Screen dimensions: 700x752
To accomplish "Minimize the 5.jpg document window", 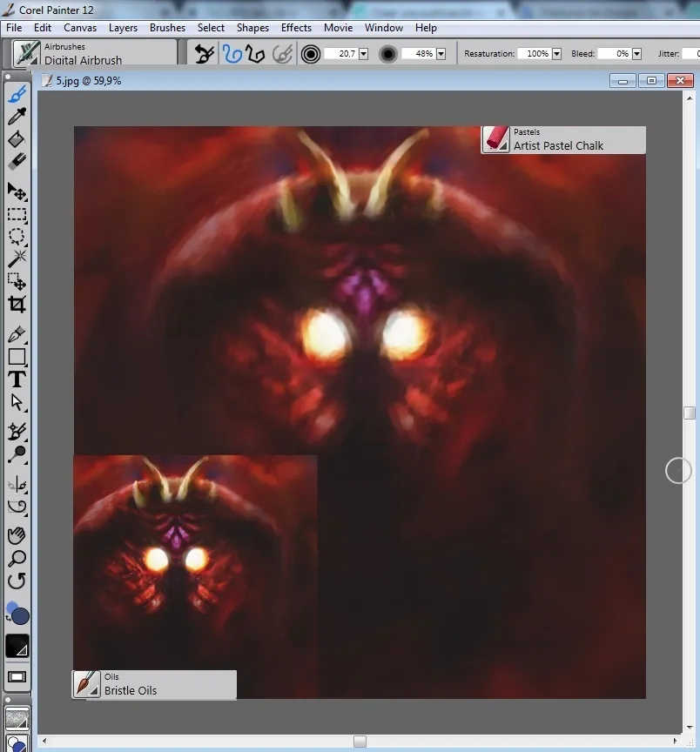I will [x=623, y=81].
